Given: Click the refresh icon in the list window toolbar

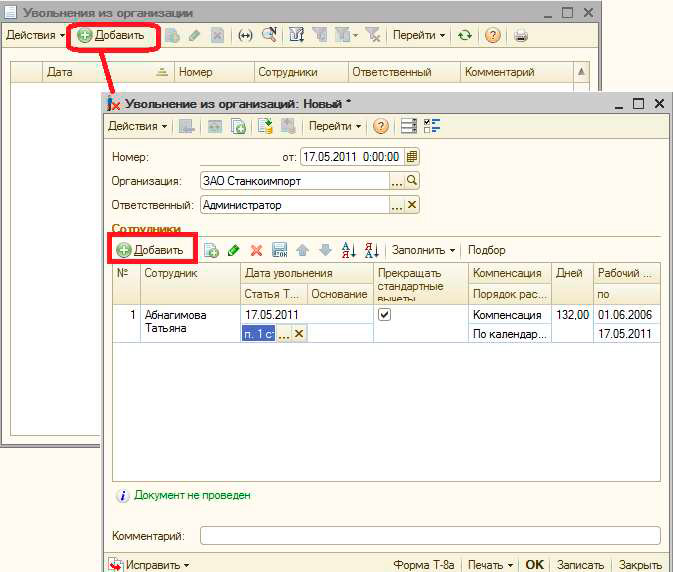Looking at the screenshot, I should coord(465,35).
